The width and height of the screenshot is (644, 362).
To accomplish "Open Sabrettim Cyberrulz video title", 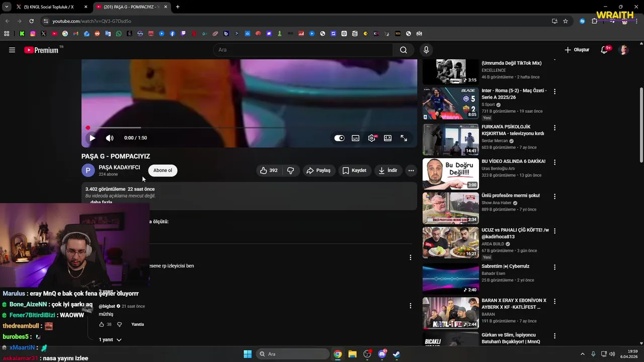I will 505,266.
